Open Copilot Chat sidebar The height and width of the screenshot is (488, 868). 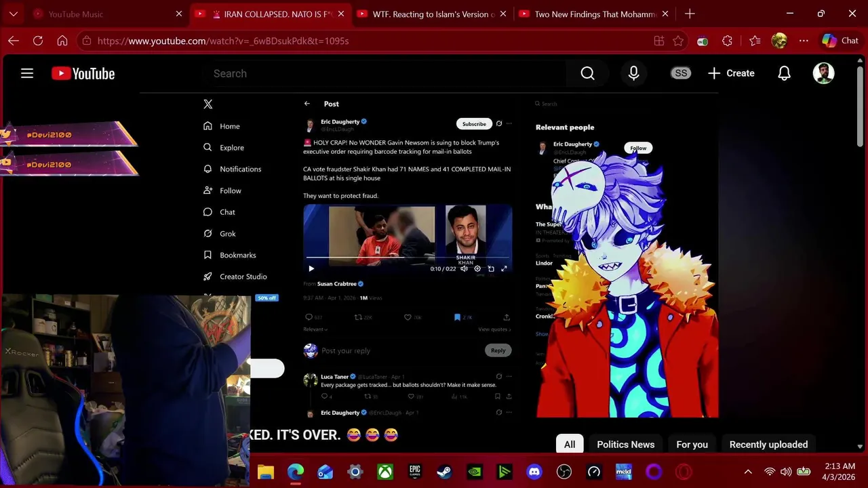tap(840, 41)
